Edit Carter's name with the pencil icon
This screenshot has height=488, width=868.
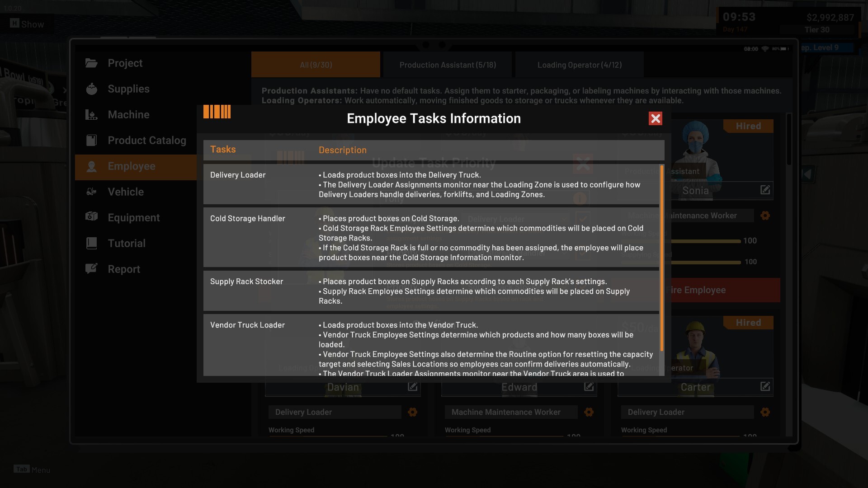(765, 386)
